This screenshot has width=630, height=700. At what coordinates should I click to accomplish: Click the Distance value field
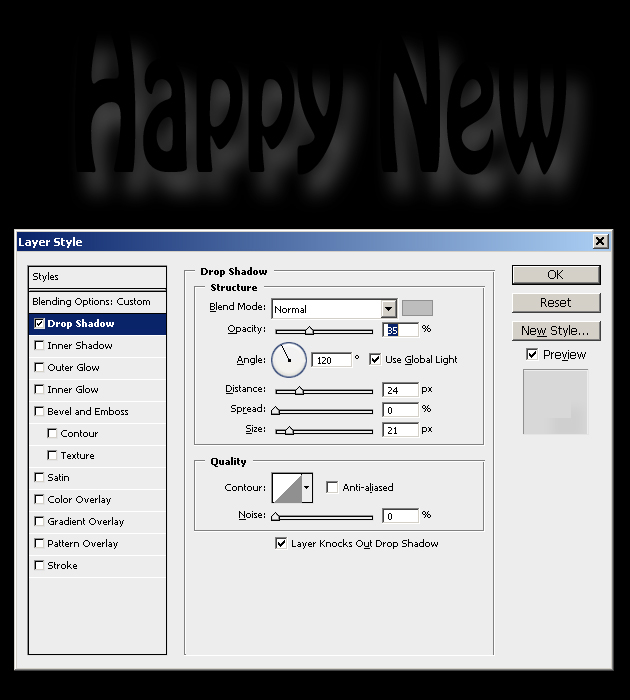tap(401, 390)
